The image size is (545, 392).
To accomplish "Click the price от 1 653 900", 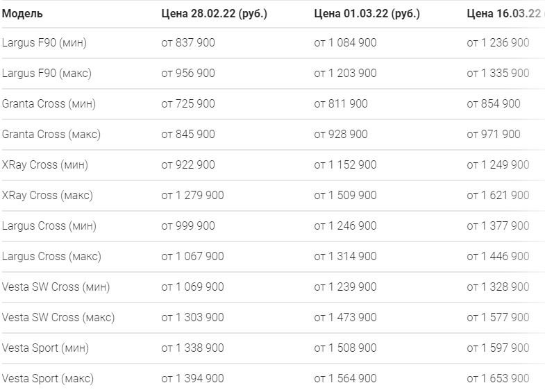I will (x=498, y=379).
